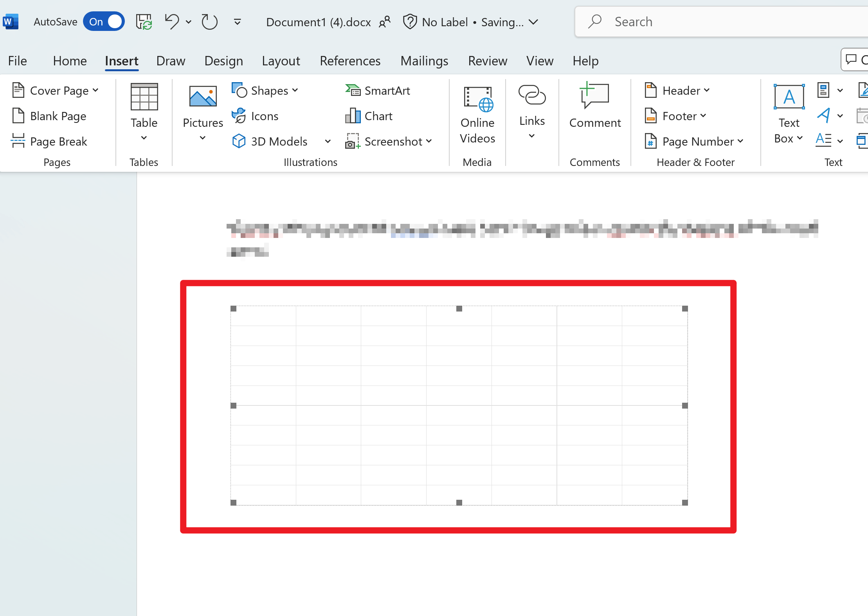
Task: Click the Undo arrow icon
Action: 172,22
